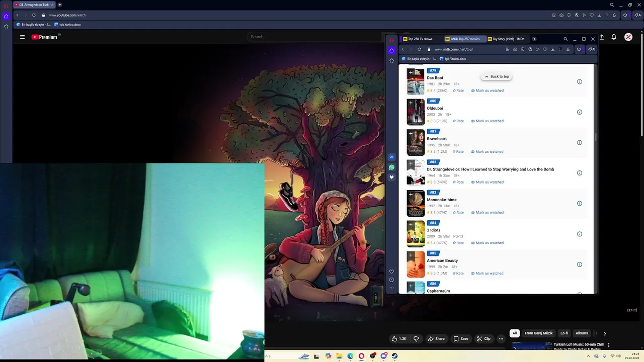Image resolution: width=644 pixels, height=362 pixels.
Task: Open File Explorer from the taskbar
Action: pos(339,356)
